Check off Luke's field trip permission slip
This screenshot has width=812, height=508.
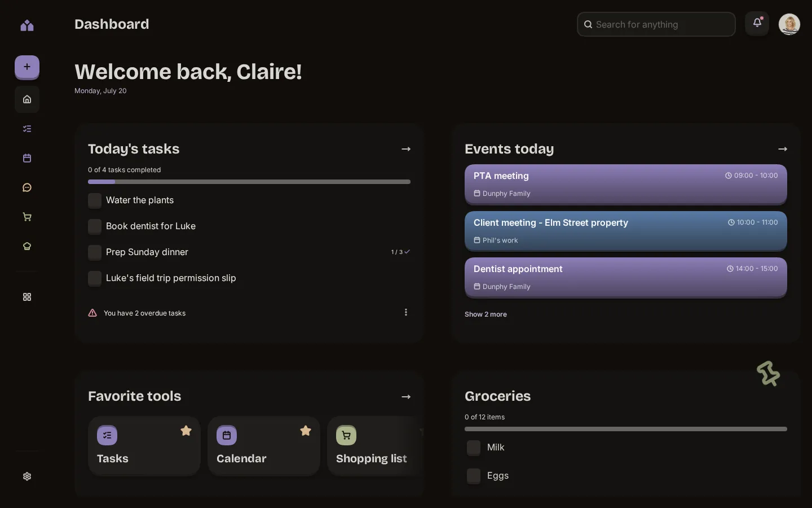pyautogui.click(x=95, y=278)
